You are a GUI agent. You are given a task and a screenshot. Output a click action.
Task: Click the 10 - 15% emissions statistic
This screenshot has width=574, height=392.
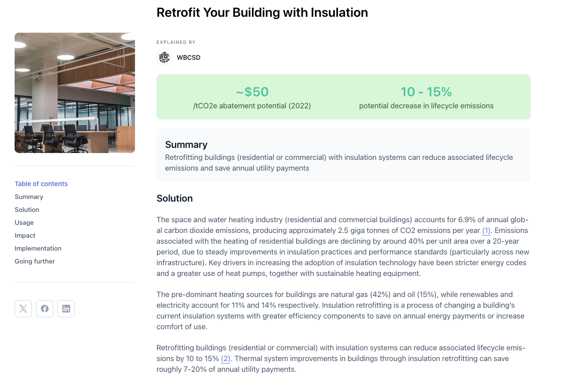(426, 92)
